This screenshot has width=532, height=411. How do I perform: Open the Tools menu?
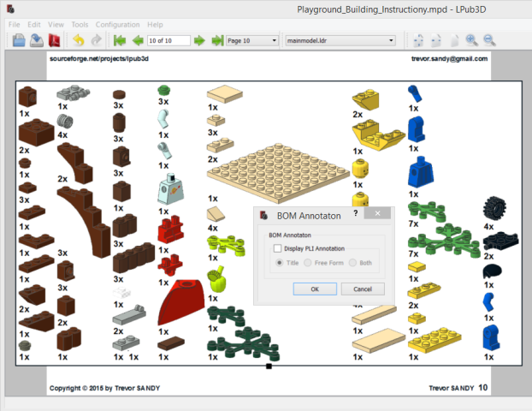point(80,25)
